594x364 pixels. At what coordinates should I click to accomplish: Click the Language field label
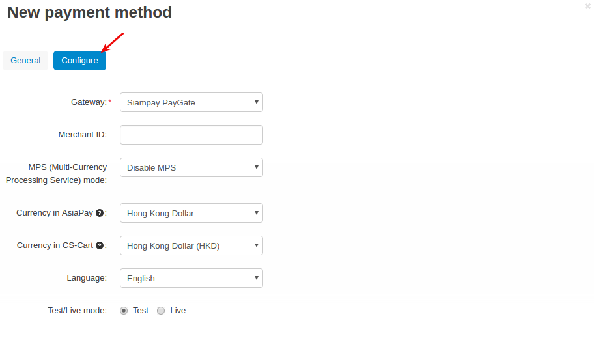click(x=87, y=278)
